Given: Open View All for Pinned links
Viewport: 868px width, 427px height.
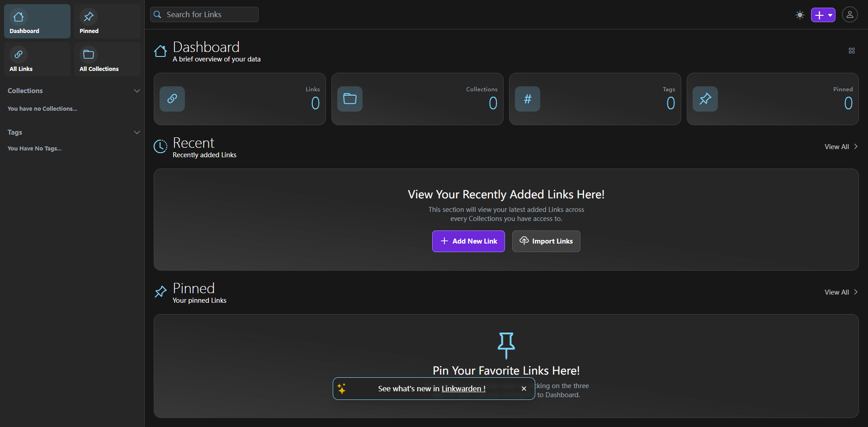Looking at the screenshot, I should point(841,292).
